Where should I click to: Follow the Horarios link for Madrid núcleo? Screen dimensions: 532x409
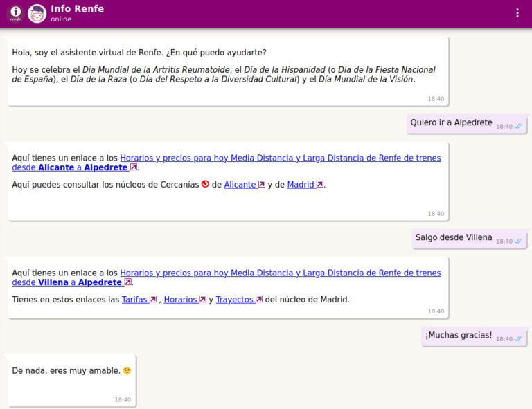[180, 300]
